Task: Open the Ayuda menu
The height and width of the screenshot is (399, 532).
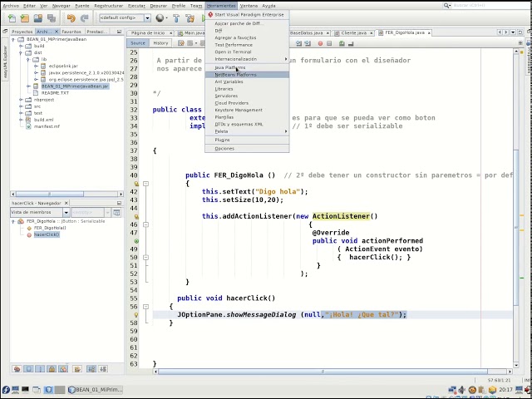Action: pyautogui.click(x=268, y=6)
